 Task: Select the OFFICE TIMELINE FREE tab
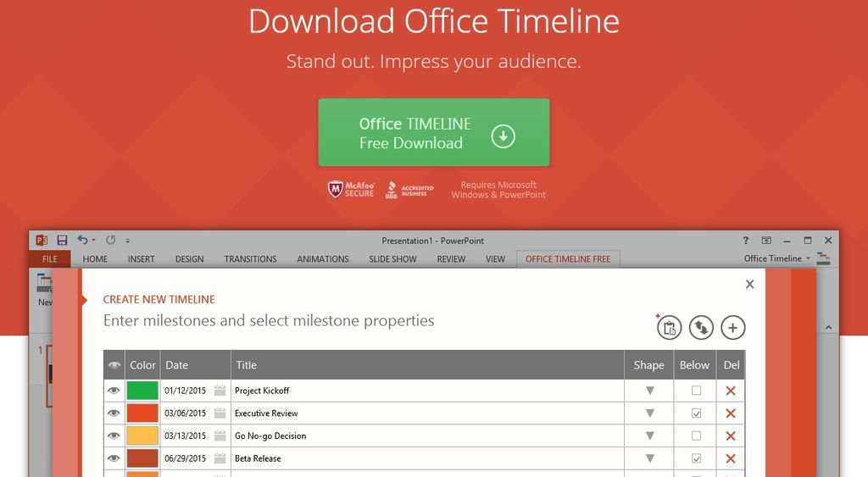point(568,259)
